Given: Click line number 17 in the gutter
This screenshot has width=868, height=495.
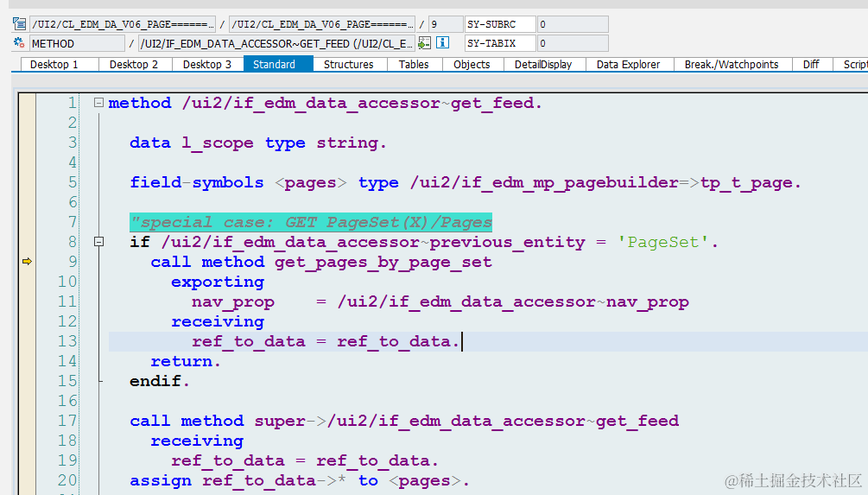Looking at the screenshot, I should coord(67,421).
